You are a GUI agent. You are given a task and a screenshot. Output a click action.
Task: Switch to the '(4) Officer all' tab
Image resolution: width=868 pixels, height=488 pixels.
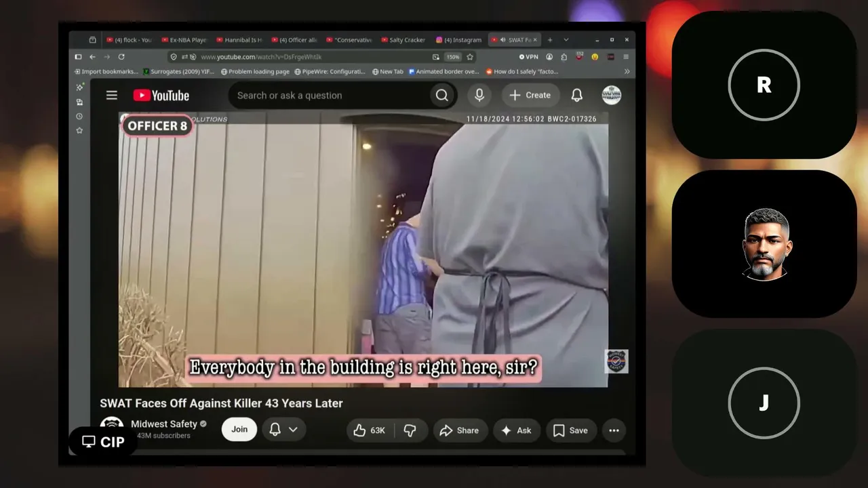[x=294, y=40]
